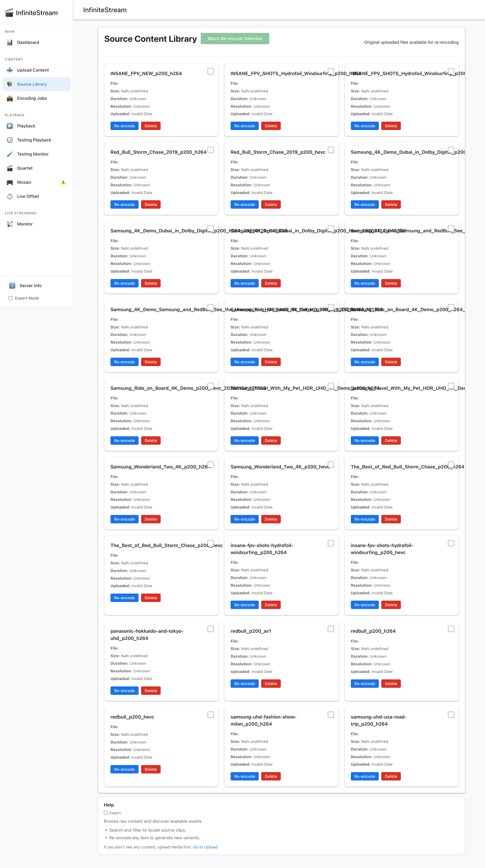The width and height of the screenshot is (485, 868).
Task: Delete the redbull_p200_av1 source
Action: point(271,684)
